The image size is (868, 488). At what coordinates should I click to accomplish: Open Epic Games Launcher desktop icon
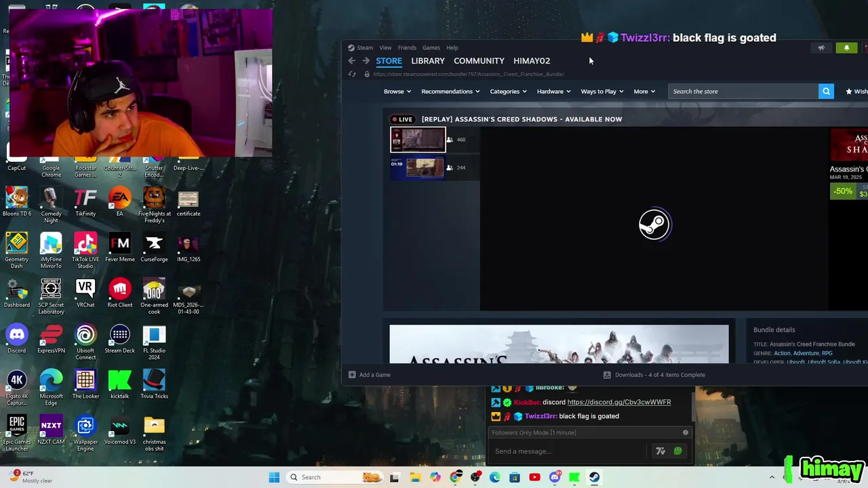tap(17, 432)
